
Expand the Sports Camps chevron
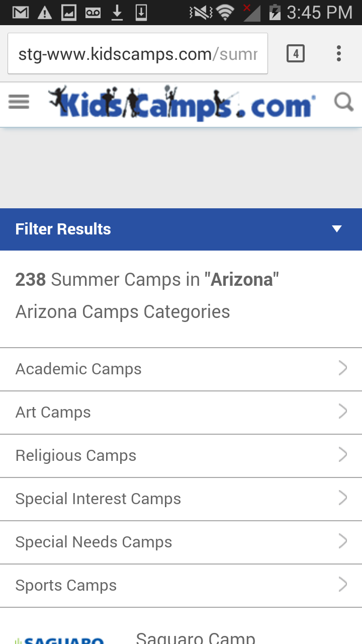pos(343,585)
